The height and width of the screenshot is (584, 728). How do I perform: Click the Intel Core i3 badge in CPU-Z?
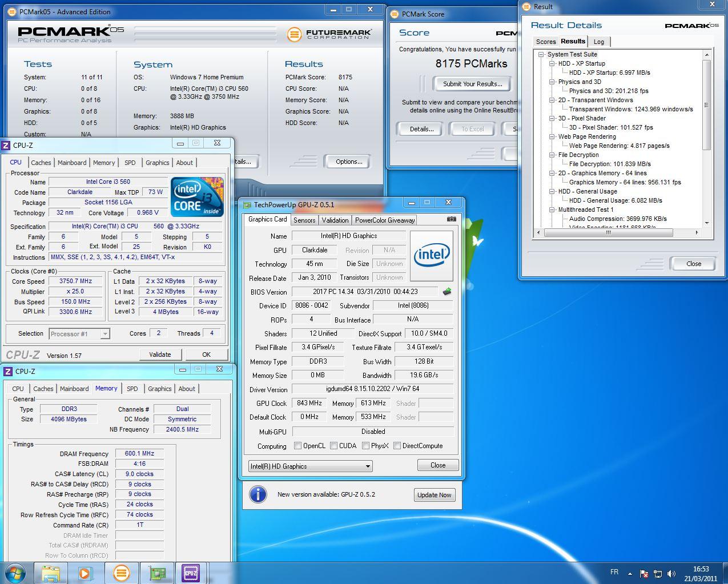(197, 197)
